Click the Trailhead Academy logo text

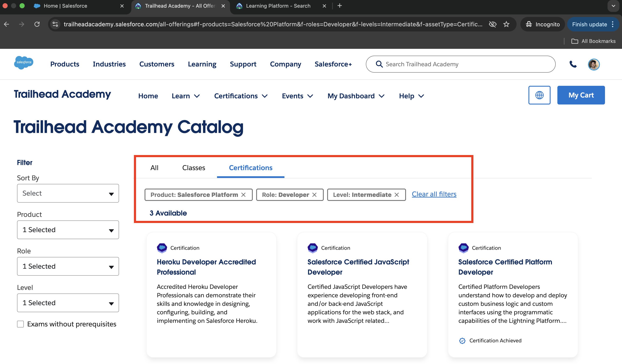coord(62,94)
